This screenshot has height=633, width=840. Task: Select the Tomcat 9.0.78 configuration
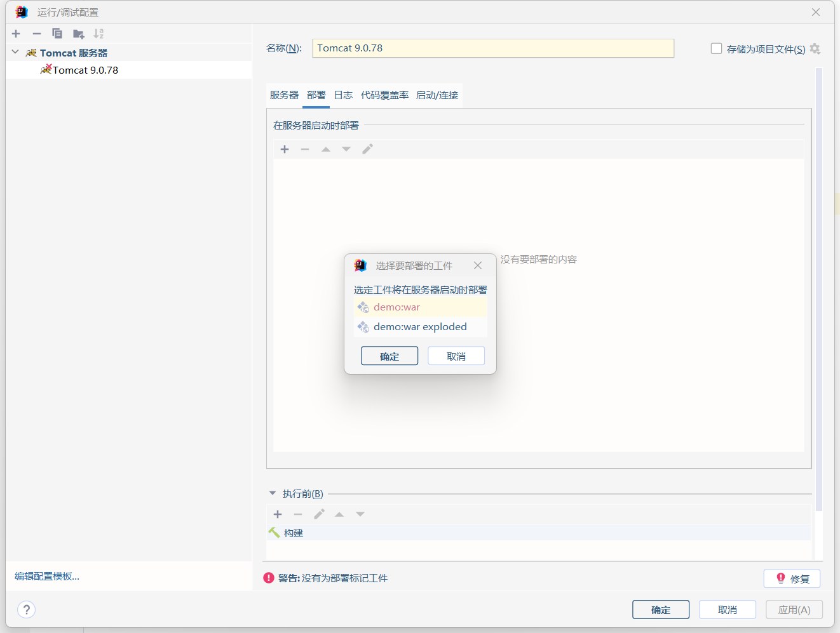coord(129,70)
